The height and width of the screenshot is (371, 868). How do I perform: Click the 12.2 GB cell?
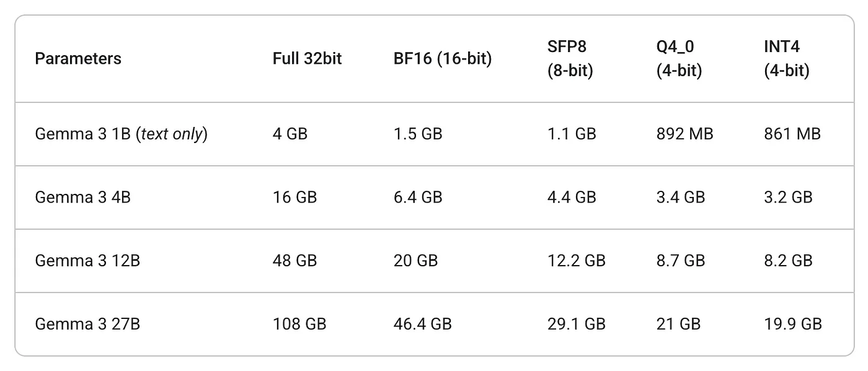pyautogui.click(x=576, y=260)
